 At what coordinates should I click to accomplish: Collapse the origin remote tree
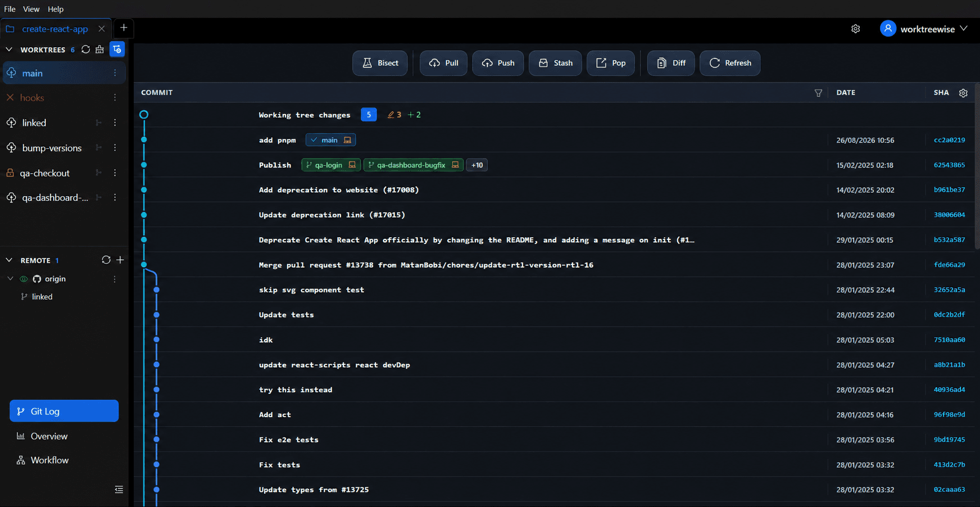click(10, 279)
